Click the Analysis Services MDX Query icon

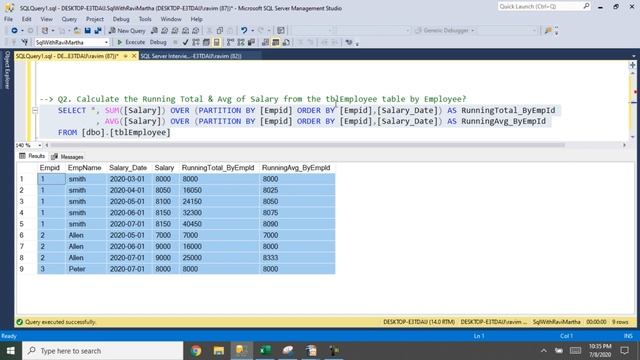[164, 31]
